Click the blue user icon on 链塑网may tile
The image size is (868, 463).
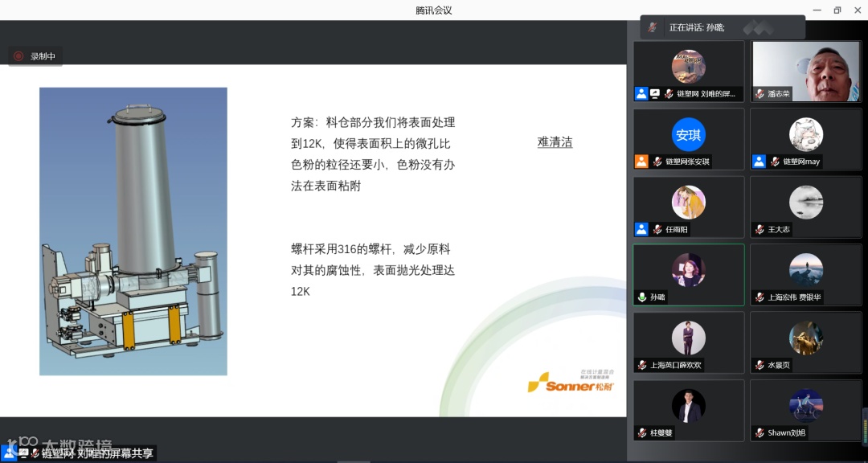(759, 161)
